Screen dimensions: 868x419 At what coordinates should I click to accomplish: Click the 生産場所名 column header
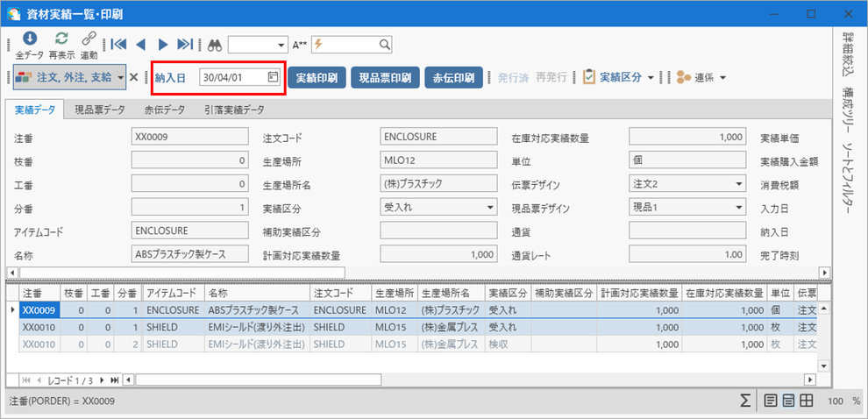point(452,293)
